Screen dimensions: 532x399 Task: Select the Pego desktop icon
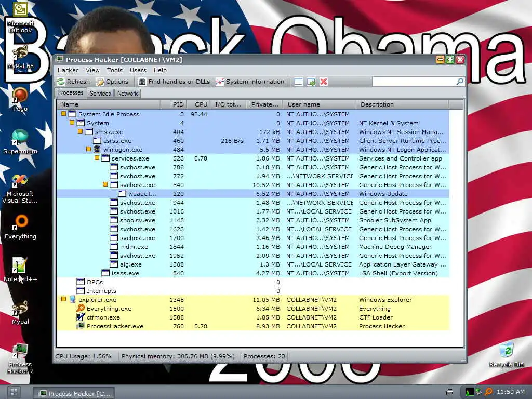20,99
